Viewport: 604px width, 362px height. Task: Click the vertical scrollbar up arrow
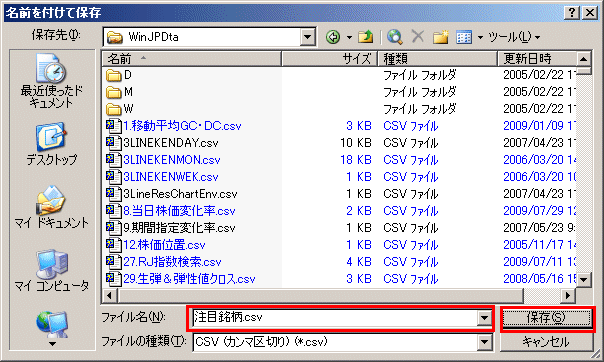583,59
